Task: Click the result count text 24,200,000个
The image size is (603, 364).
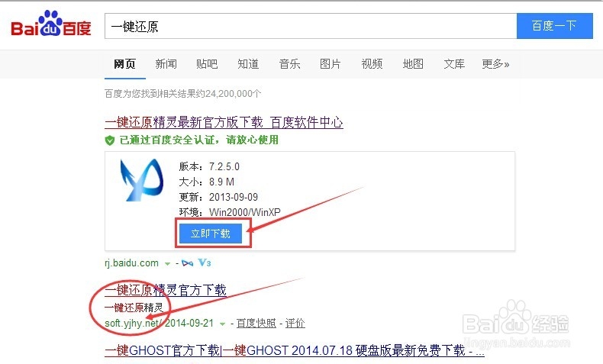Action: pyautogui.click(x=233, y=93)
